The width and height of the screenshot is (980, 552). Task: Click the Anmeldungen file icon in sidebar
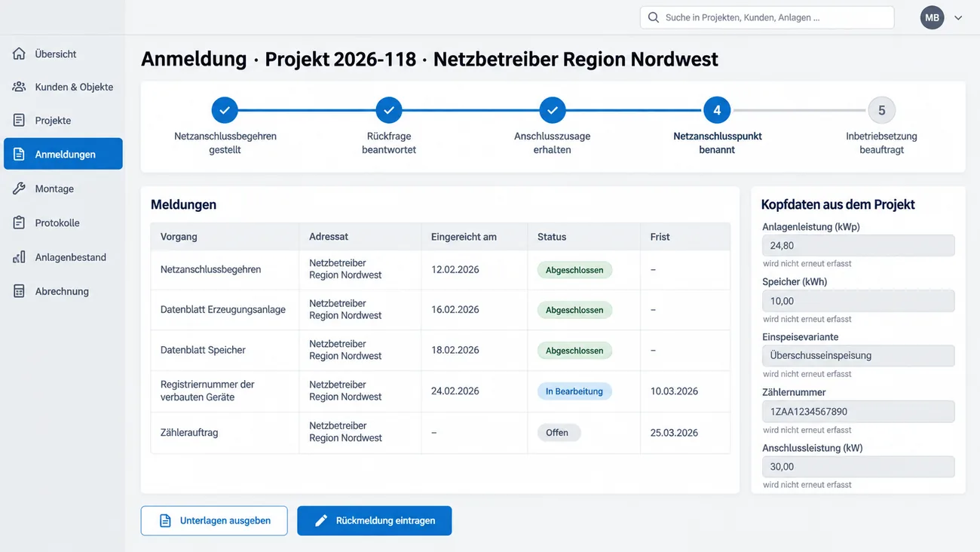(x=19, y=154)
